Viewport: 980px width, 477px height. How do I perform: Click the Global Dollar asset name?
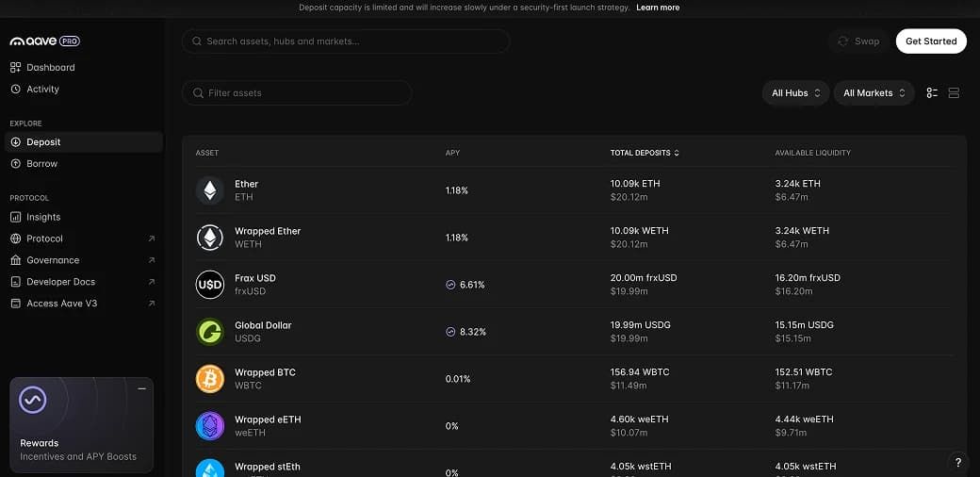(263, 325)
